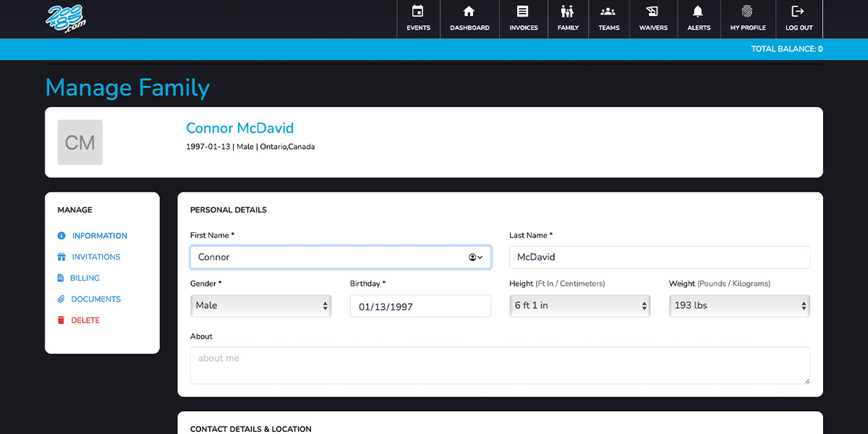Open the Weight dropdown showing 193 lbs
Screen dimensions: 868x434
[739, 305]
